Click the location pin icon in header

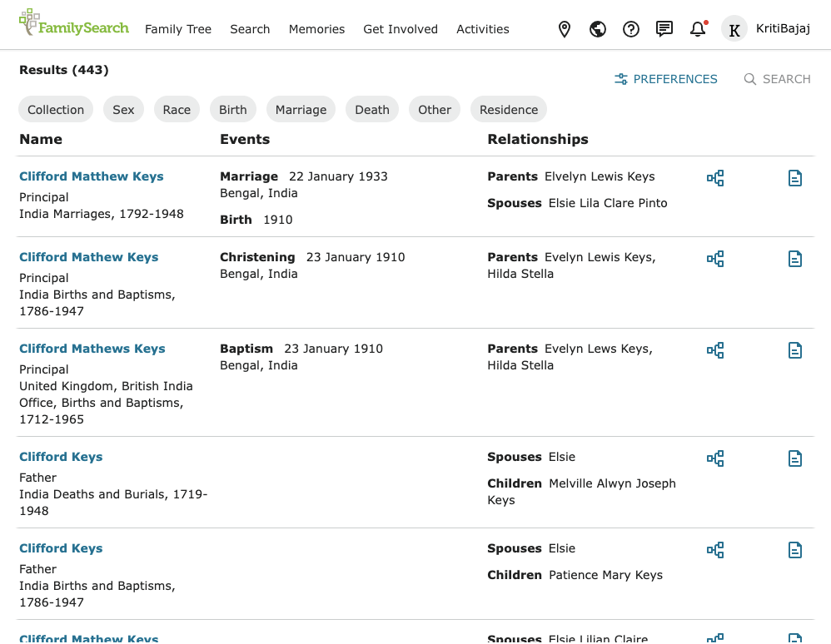tap(565, 29)
